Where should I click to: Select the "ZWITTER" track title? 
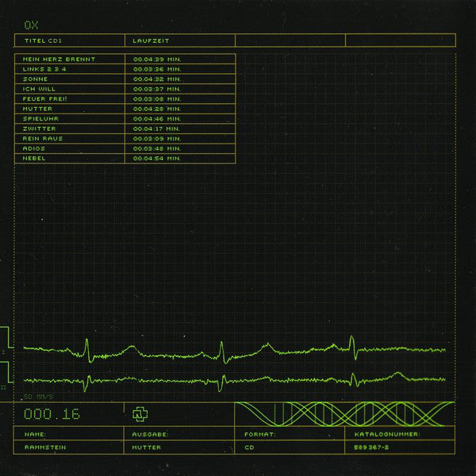[x=40, y=129]
